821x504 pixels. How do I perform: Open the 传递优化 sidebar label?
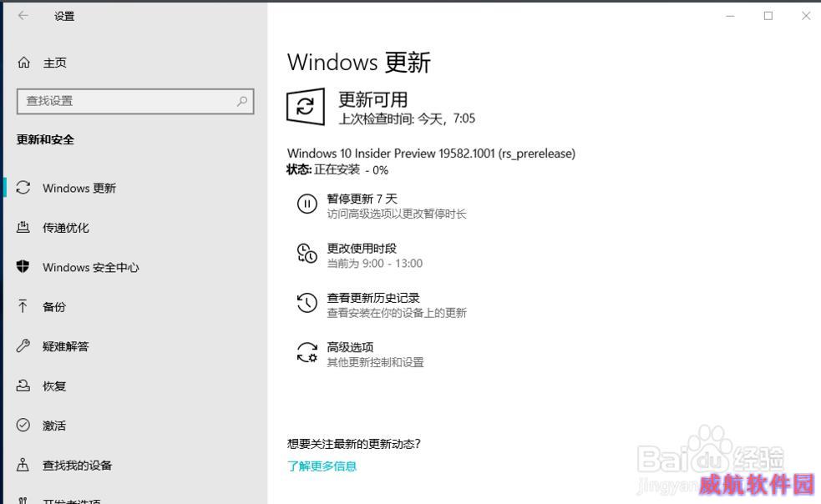pos(66,228)
